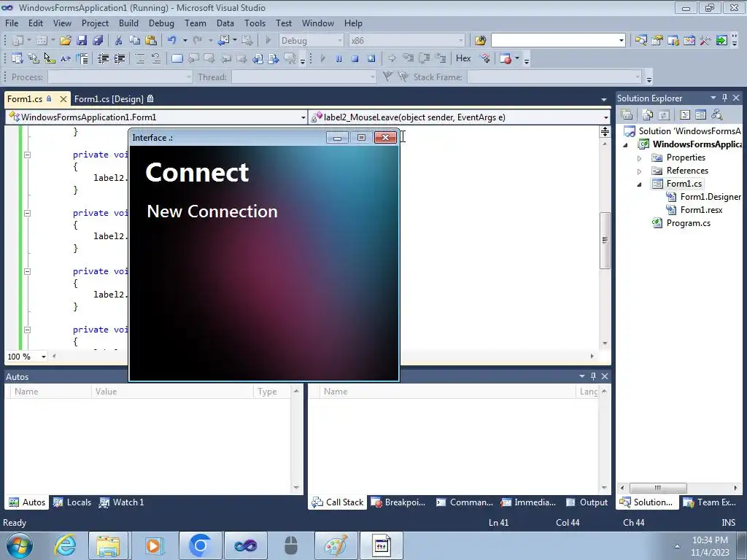Open the Debug menu
The width and height of the screenshot is (747, 560).
[161, 23]
